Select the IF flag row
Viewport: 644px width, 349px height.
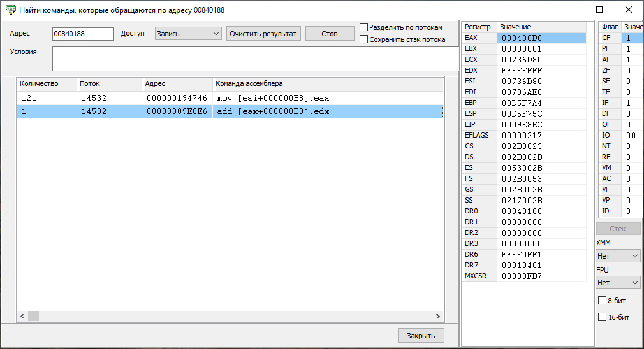(620, 103)
